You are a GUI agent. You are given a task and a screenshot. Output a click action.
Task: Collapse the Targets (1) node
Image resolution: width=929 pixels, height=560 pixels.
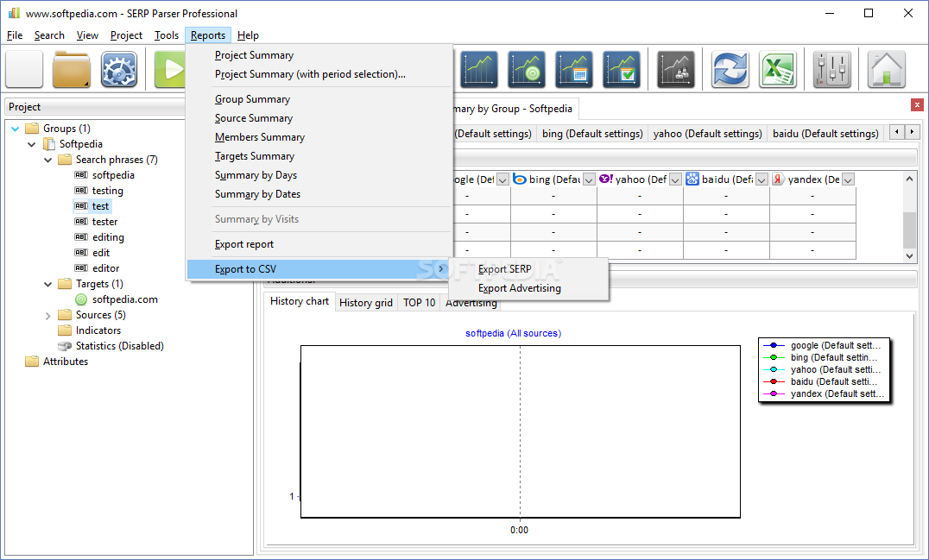coord(48,284)
